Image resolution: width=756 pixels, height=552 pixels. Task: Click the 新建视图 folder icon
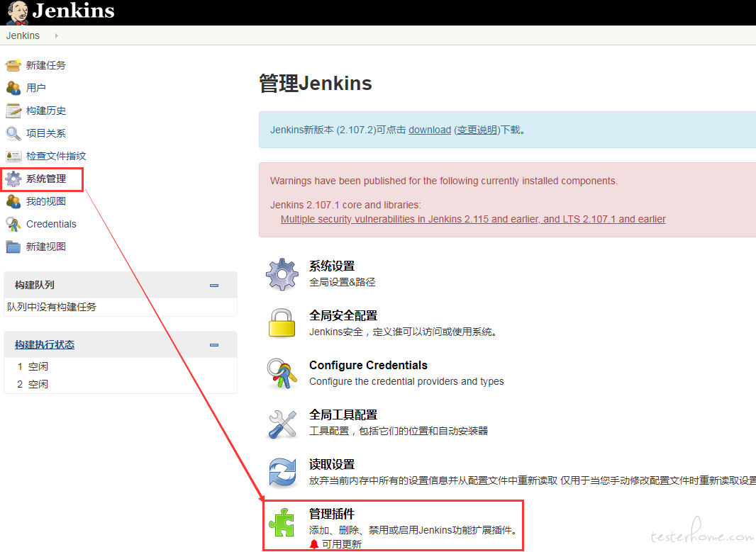[x=13, y=247]
